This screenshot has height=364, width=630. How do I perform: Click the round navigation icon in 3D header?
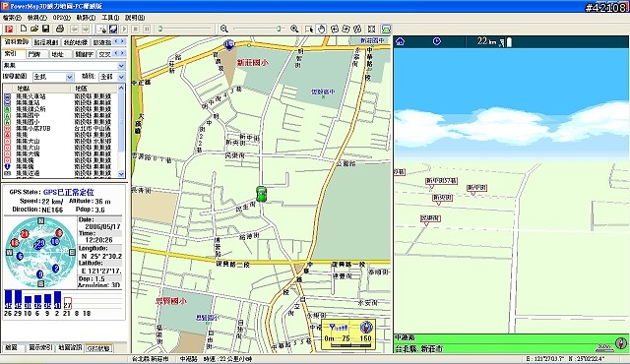(x=437, y=41)
